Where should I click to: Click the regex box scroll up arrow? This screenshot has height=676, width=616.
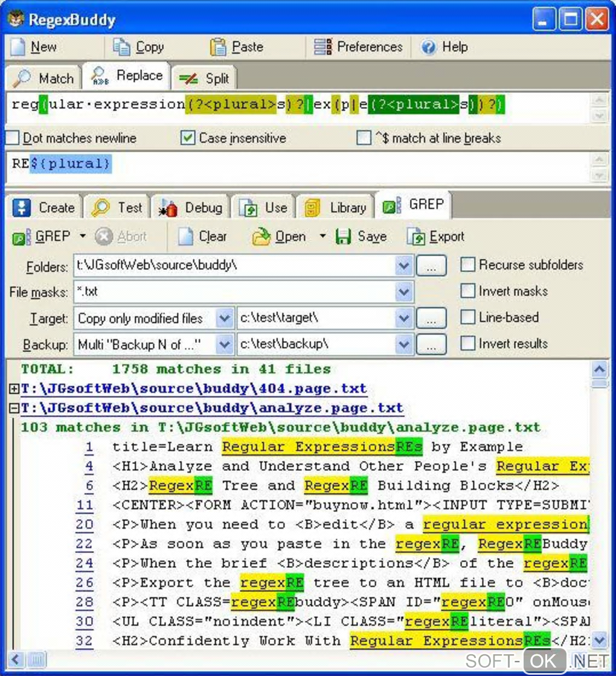pos(600,100)
